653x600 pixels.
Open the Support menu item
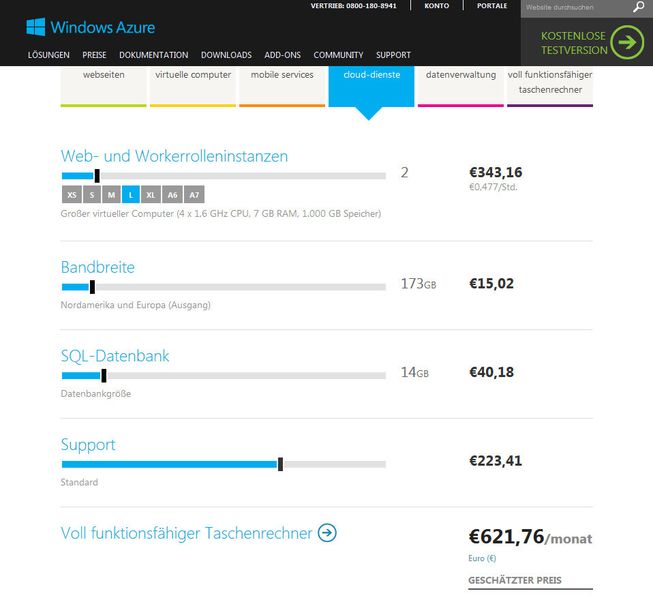pos(393,55)
